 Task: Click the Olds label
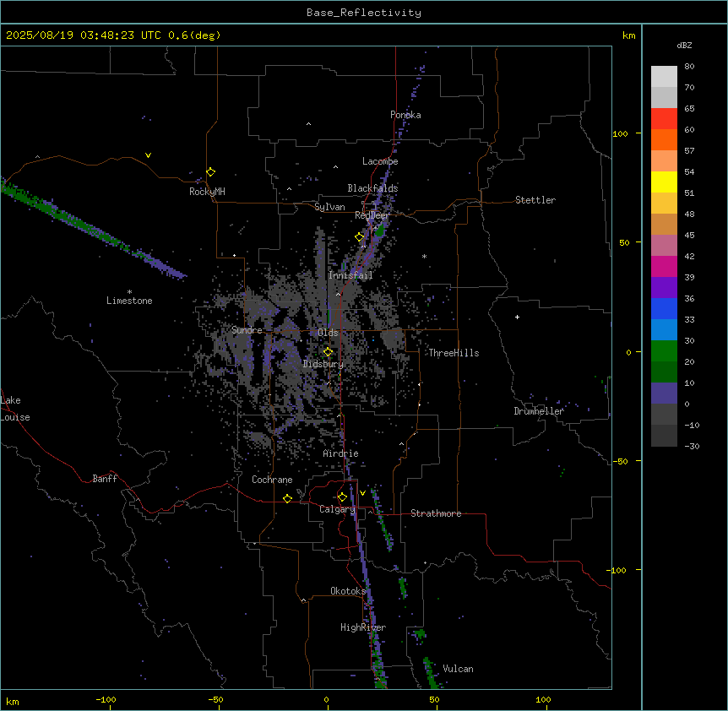328,333
